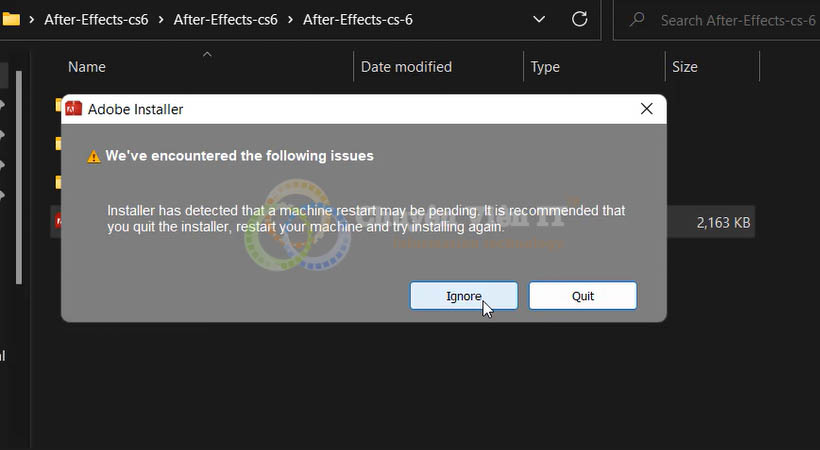Expand the chevron just before After-Effects-cs-6
Viewport: 820px width, 450px height.
coord(290,20)
